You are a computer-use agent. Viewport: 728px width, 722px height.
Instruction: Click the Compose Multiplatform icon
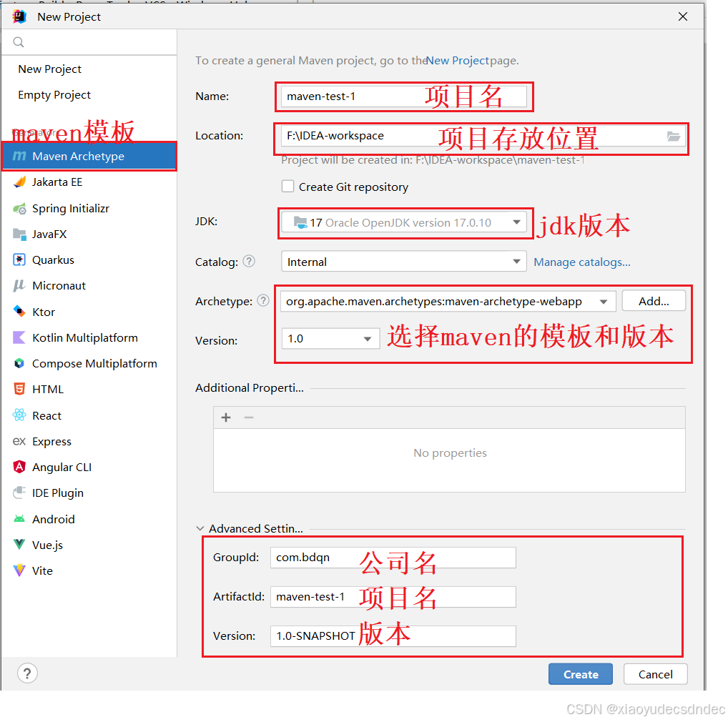click(19, 363)
